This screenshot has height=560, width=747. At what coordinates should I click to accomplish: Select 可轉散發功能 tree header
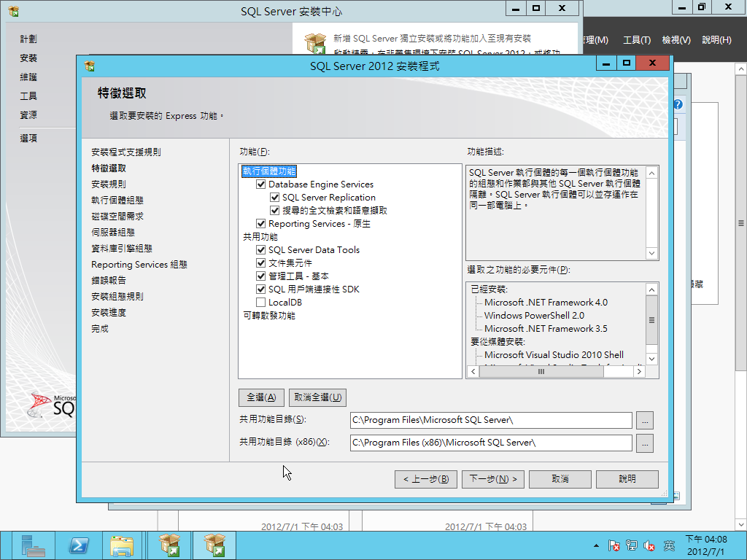tap(269, 315)
